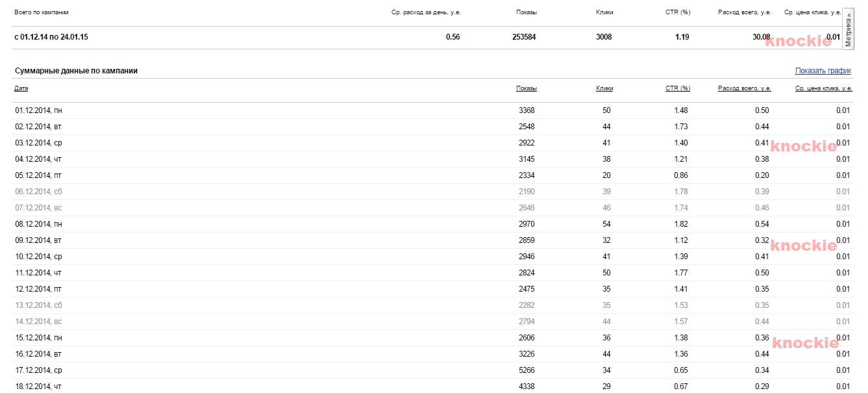Click the total impressions value 253584
The width and height of the screenshot is (868, 393).
tap(524, 37)
